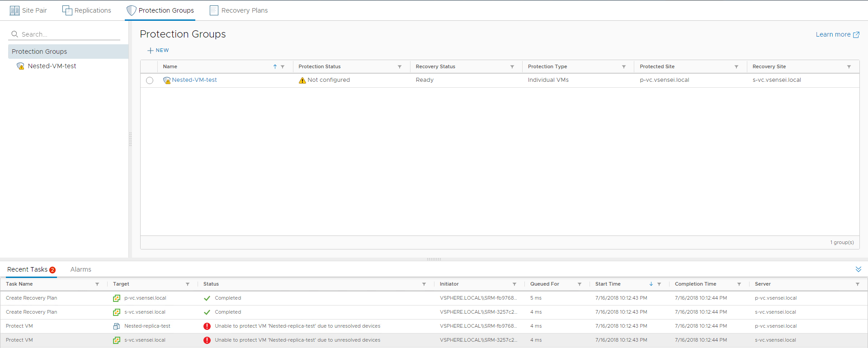Click the Name column filter icon
The width and height of the screenshot is (868, 348).
pos(283,67)
